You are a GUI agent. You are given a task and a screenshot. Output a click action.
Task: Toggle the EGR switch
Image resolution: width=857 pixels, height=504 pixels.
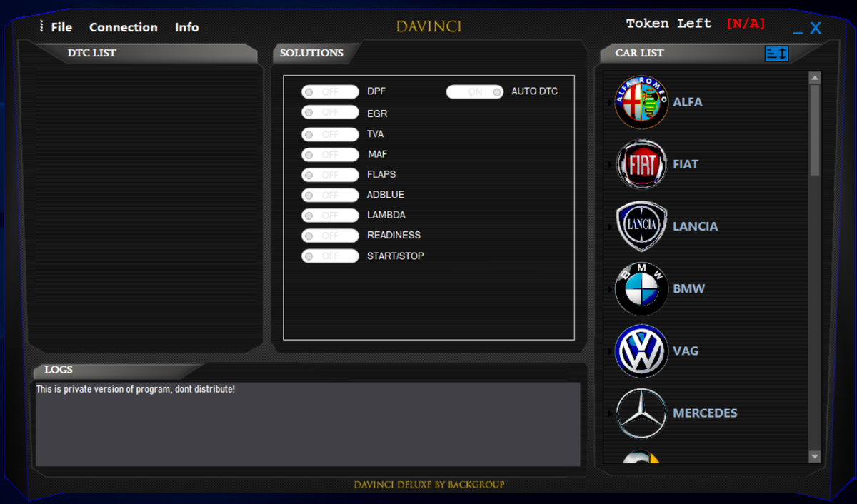click(x=330, y=113)
